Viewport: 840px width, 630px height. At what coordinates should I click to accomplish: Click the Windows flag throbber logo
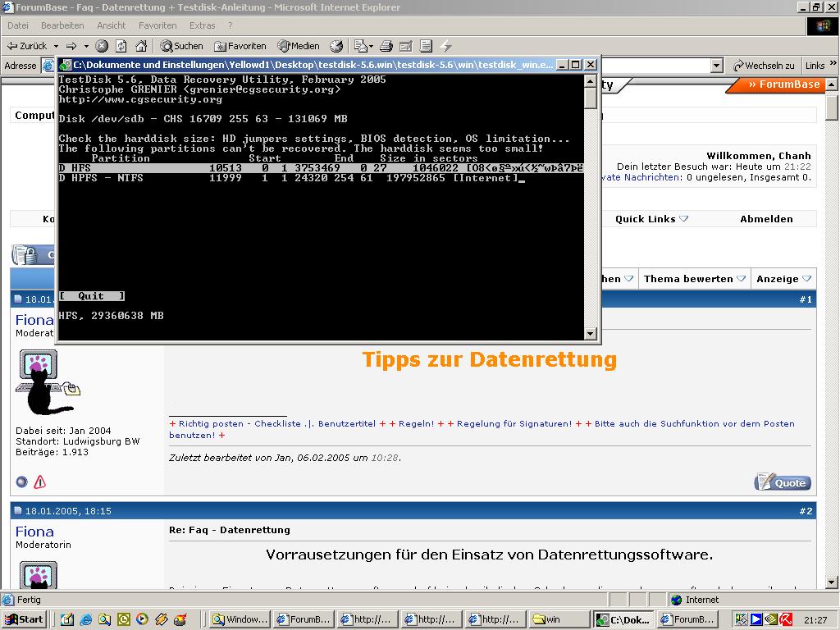822,25
